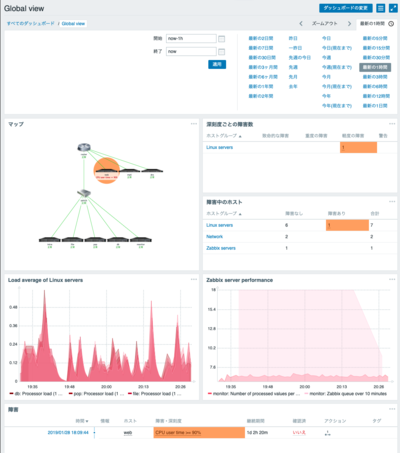The width and height of the screenshot is (400, 453).
Task: Click the web host link in problems
Action: [x=128, y=433]
